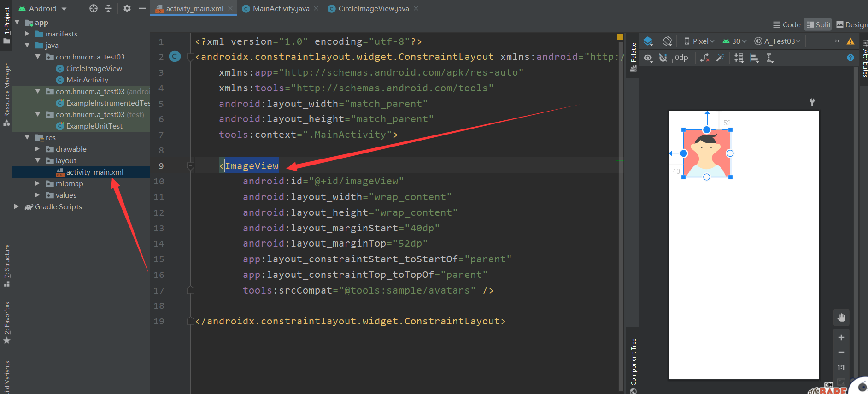
Task: Open the Android project view dropdown
Action: click(x=42, y=8)
